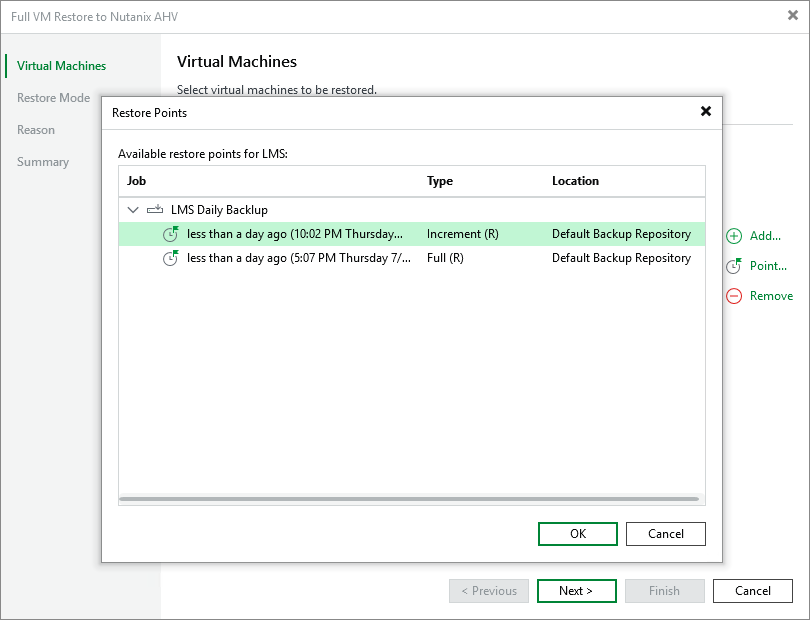Click the Previous wizard button
Viewport: 810px width, 620px height.
point(488,591)
